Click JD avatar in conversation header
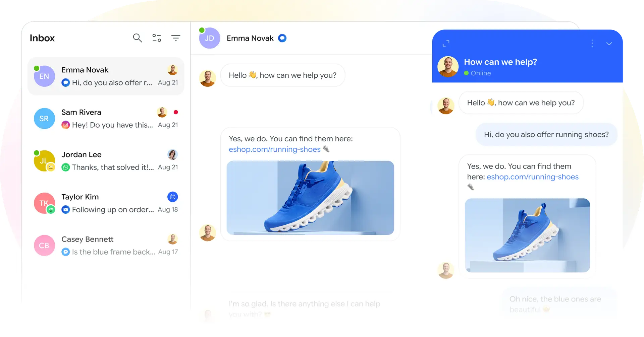The width and height of the screenshot is (644, 337). tap(209, 38)
